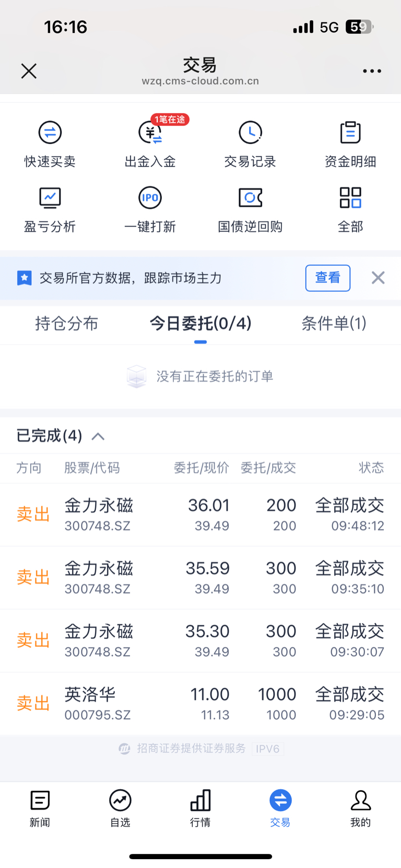This screenshot has height=868, width=401.
Task: Open the 英洛华 000795.SZ completed order
Action: pyautogui.click(x=200, y=704)
